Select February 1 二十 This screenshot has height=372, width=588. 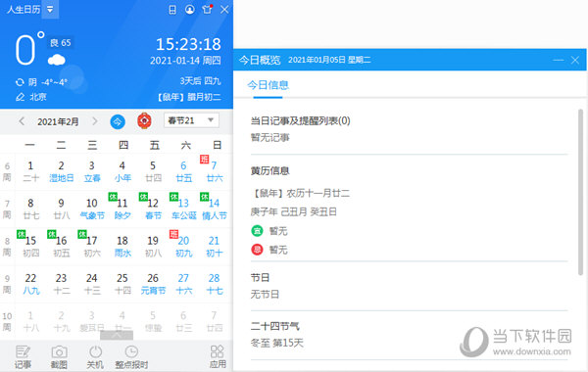(x=30, y=171)
